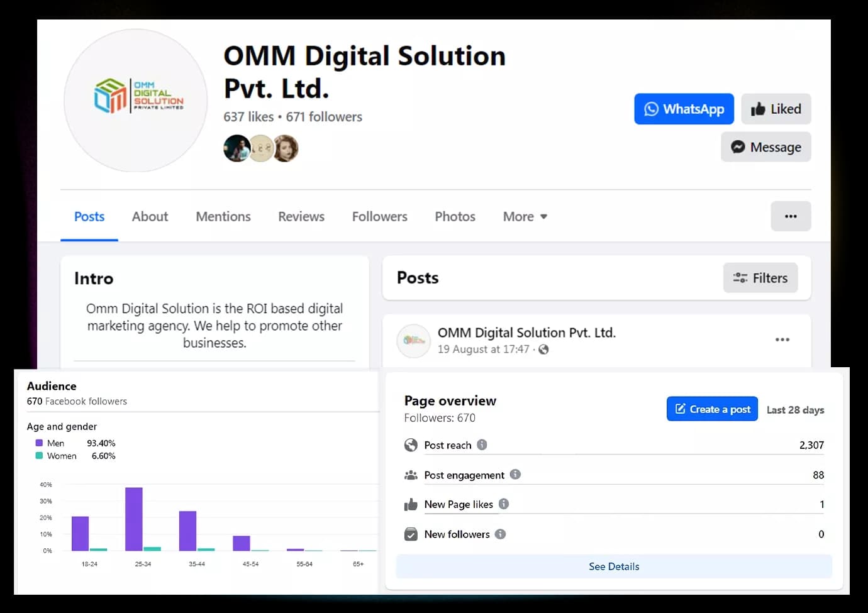Screen dimensions: 868x613
Task: Click the See Details link
Action: [614, 566]
